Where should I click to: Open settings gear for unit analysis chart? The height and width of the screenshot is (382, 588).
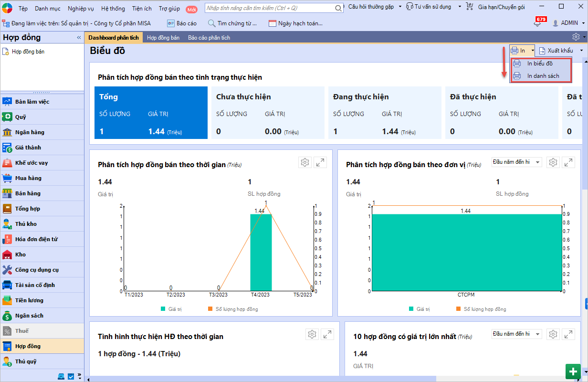point(553,162)
